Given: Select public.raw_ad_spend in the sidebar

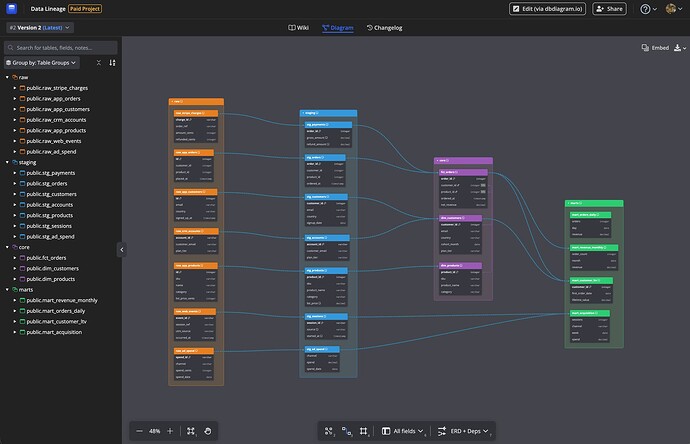Looking at the screenshot, I should 51,152.
